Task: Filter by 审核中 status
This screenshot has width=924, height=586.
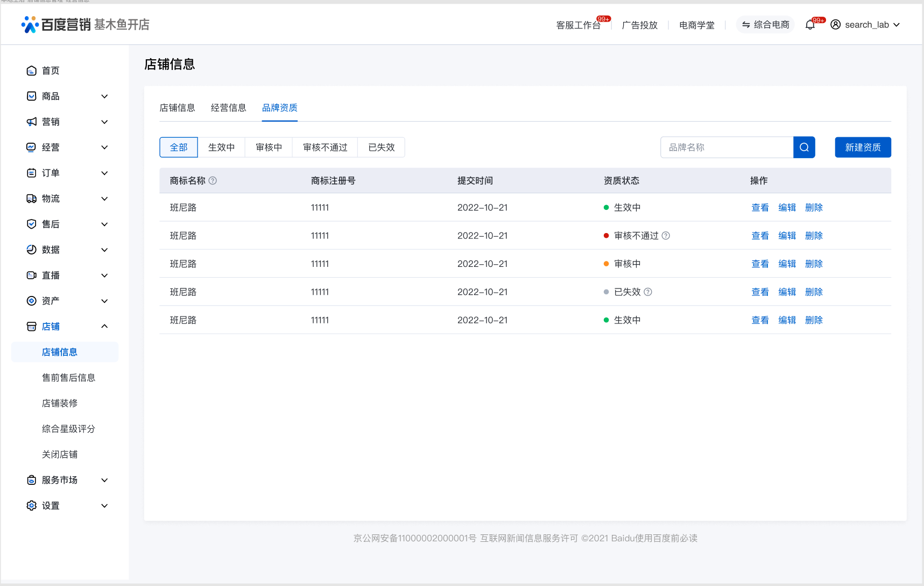Action: coord(269,147)
